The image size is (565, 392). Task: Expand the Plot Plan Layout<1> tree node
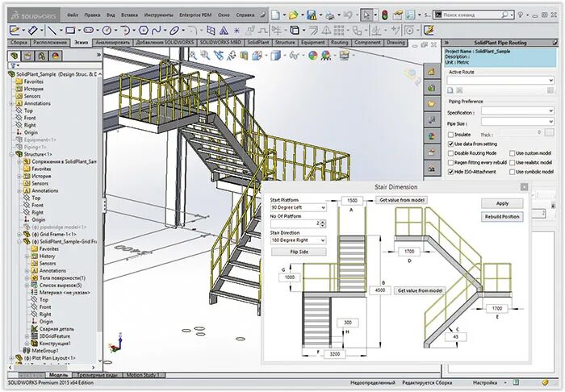pos(11,358)
